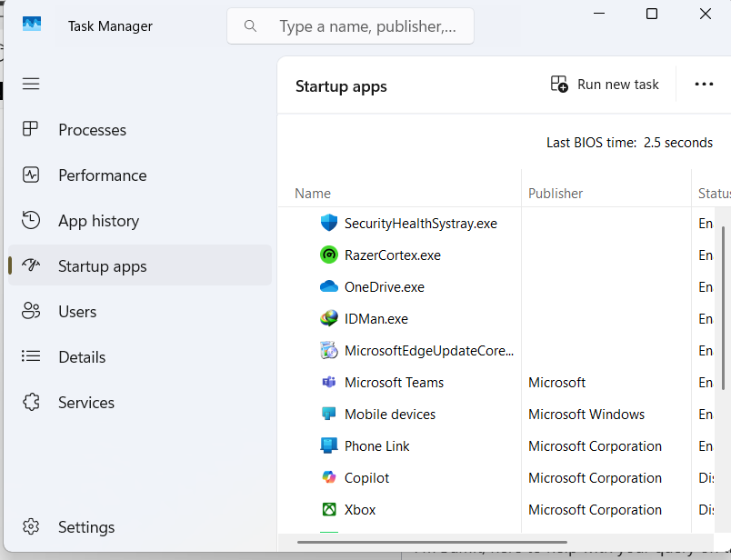Click the search magnifier icon
Viewport: 731px width, 560px height.
coord(250,26)
